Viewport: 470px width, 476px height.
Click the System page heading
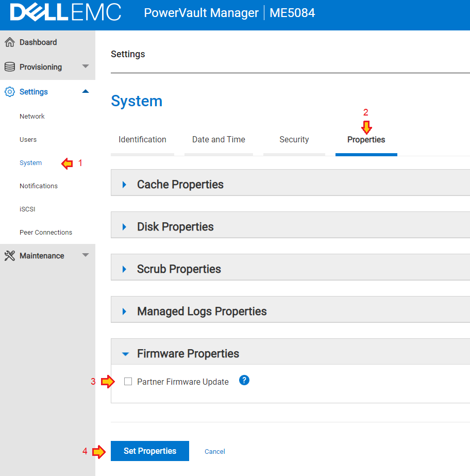point(137,101)
